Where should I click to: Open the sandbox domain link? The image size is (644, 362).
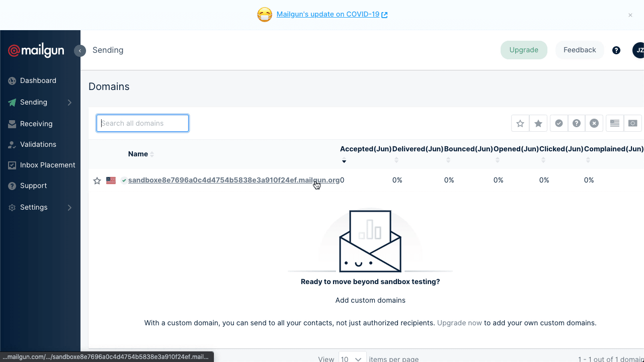[234, 180]
